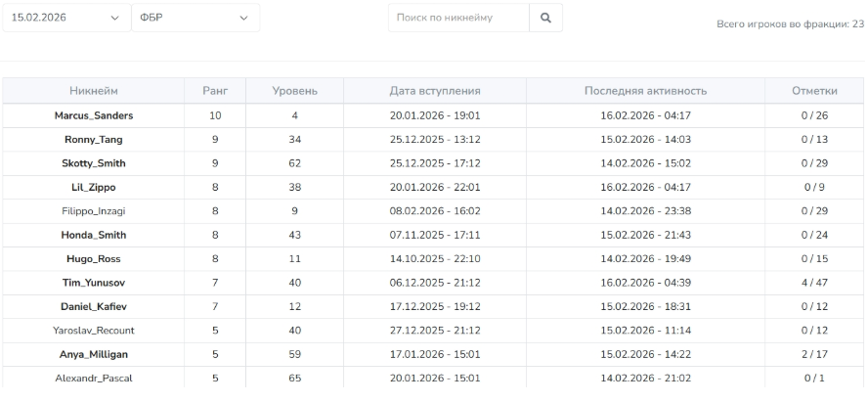
Task: Open player Filippo_Inzagi
Action: click(x=94, y=211)
